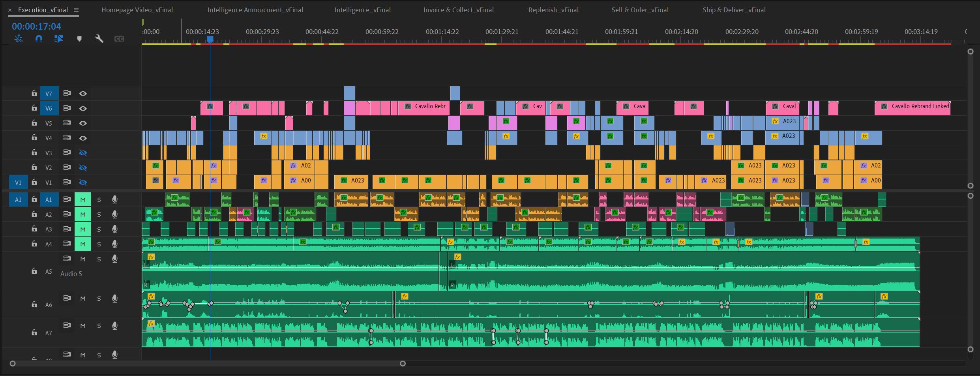Click the playhead timecode 00:00:17:04 field
Viewport: 980px width, 376px height.
click(x=36, y=26)
